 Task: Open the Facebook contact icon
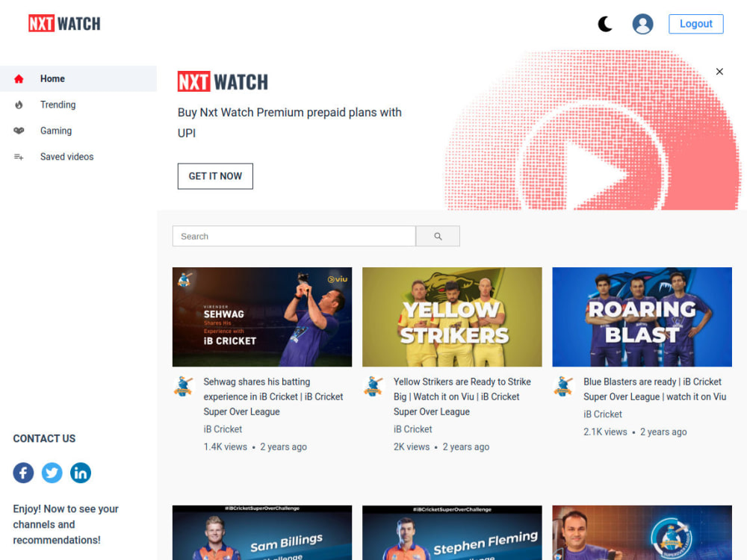(23, 473)
